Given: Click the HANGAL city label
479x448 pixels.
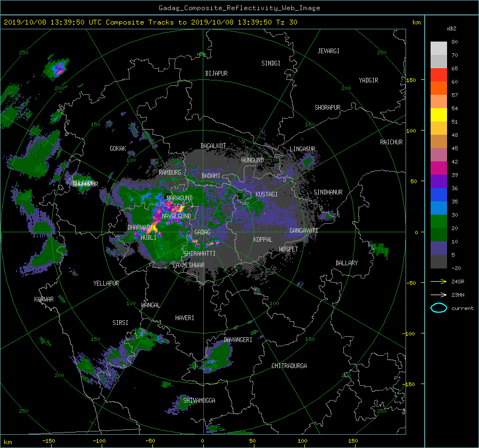Looking at the screenshot, I should [150, 305].
